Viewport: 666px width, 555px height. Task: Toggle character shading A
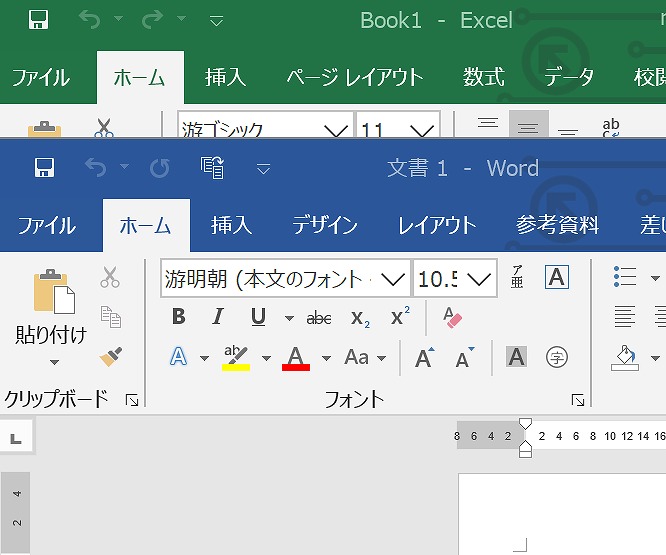[x=516, y=357]
